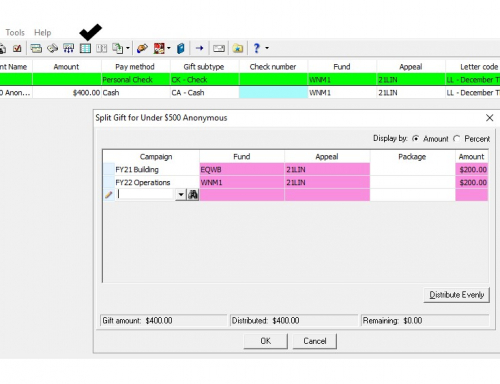The height and width of the screenshot is (384, 500).
Task: Click the empty Campaign input field
Action: coord(145,194)
